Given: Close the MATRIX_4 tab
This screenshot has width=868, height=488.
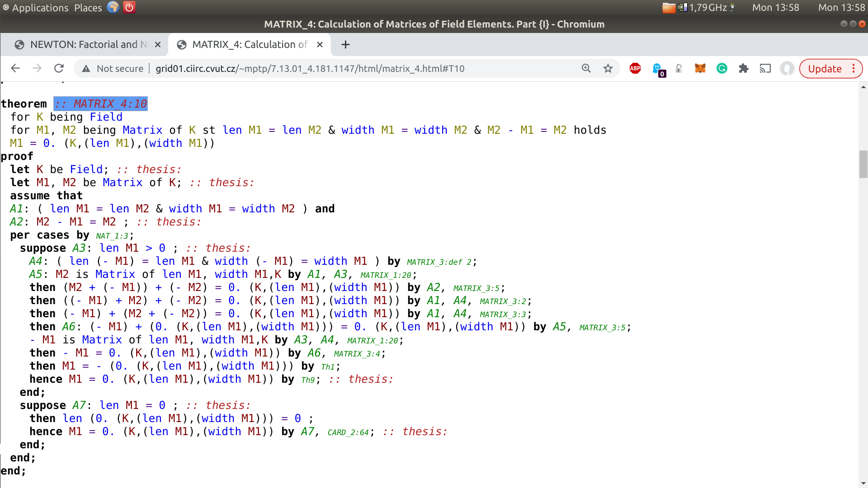Looking at the screenshot, I should (320, 44).
